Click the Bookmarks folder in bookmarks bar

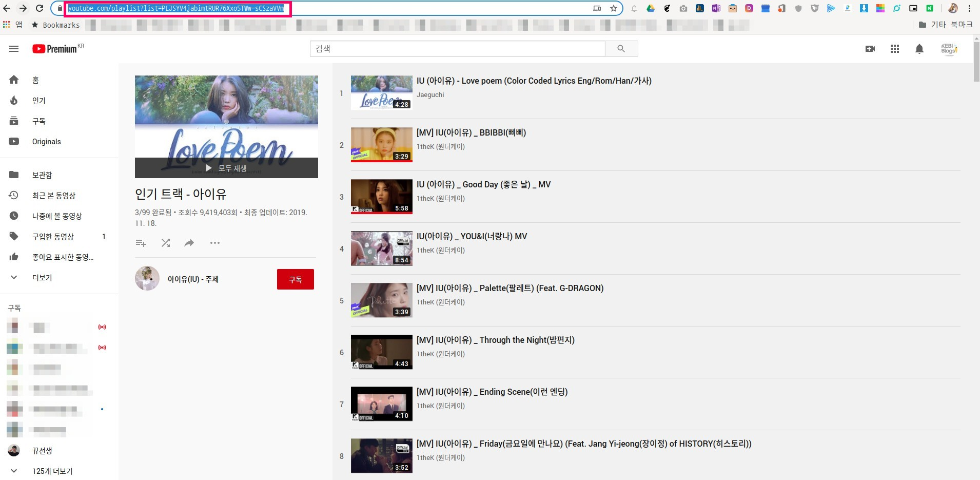pyautogui.click(x=55, y=25)
